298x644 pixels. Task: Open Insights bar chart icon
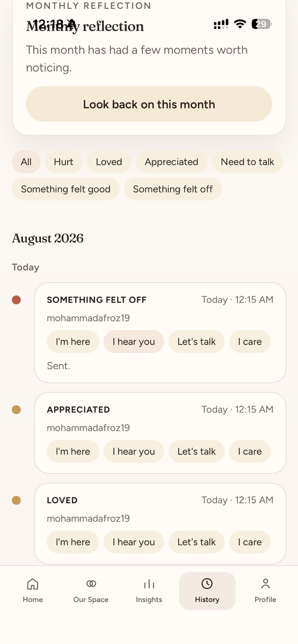[149, 584]
